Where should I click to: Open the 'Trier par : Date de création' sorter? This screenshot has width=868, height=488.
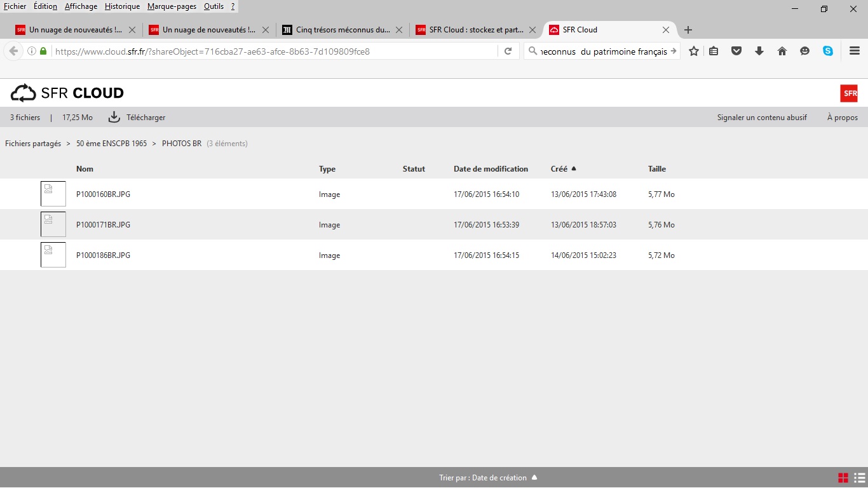tap(487, 478)
